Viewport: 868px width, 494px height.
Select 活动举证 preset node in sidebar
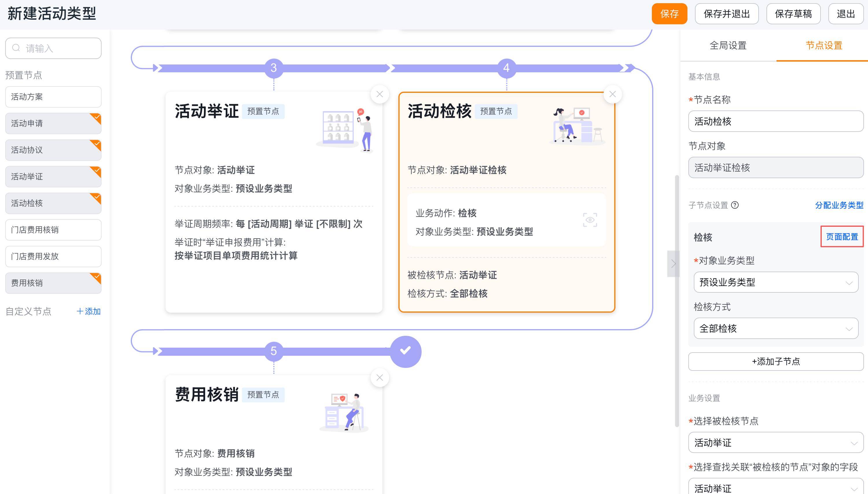tap(53, 176)
